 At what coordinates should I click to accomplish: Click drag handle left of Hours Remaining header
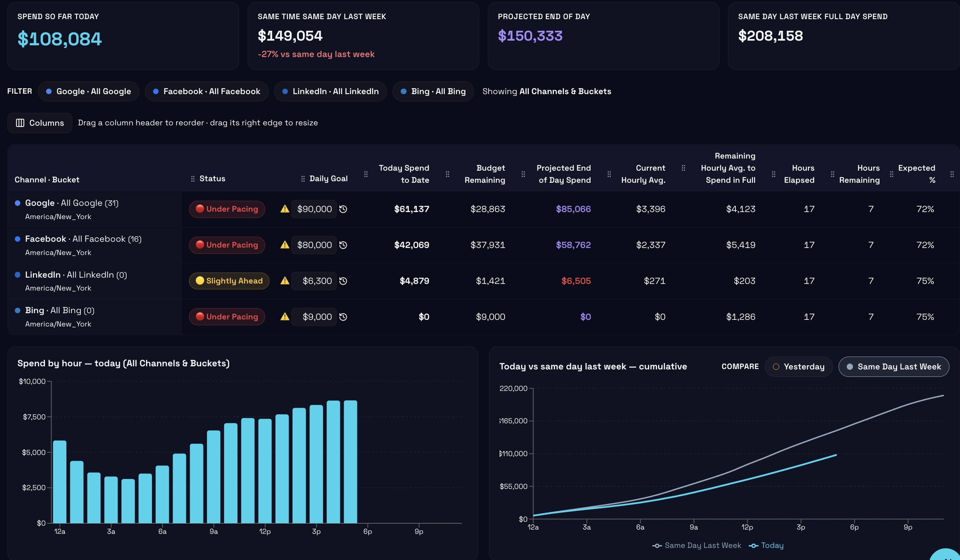pyautogui.click(x=833, y=174)
